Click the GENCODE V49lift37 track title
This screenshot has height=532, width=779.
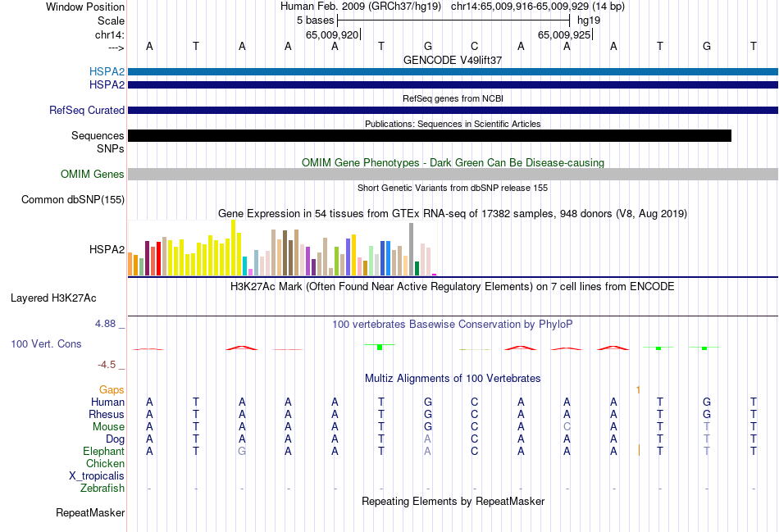(x=453, y=60)
